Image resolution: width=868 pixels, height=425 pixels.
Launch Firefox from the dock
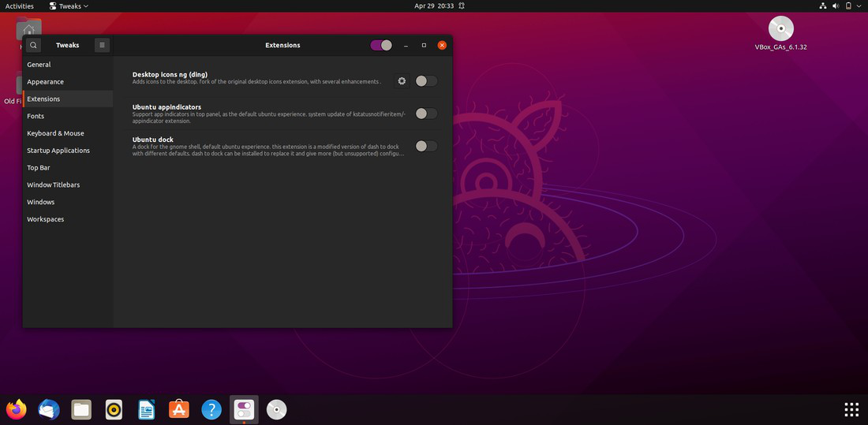point(17,410)
